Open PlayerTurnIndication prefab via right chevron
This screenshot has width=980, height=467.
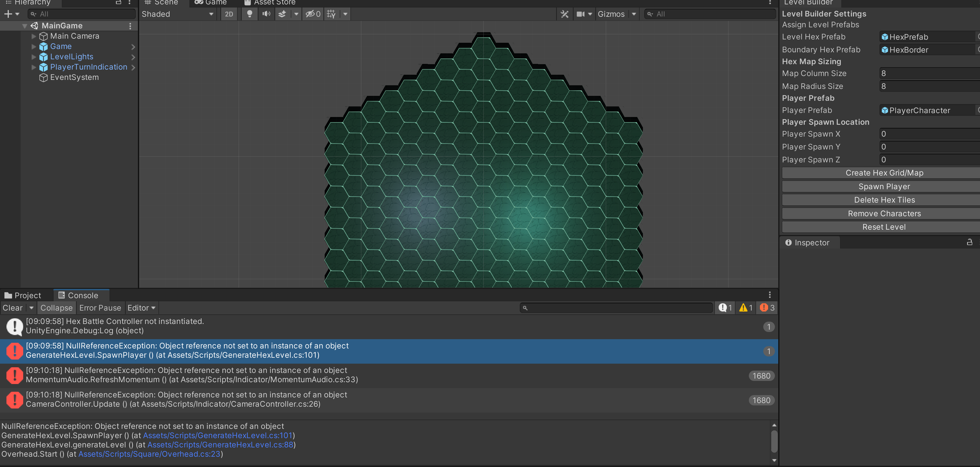[133, 67]
